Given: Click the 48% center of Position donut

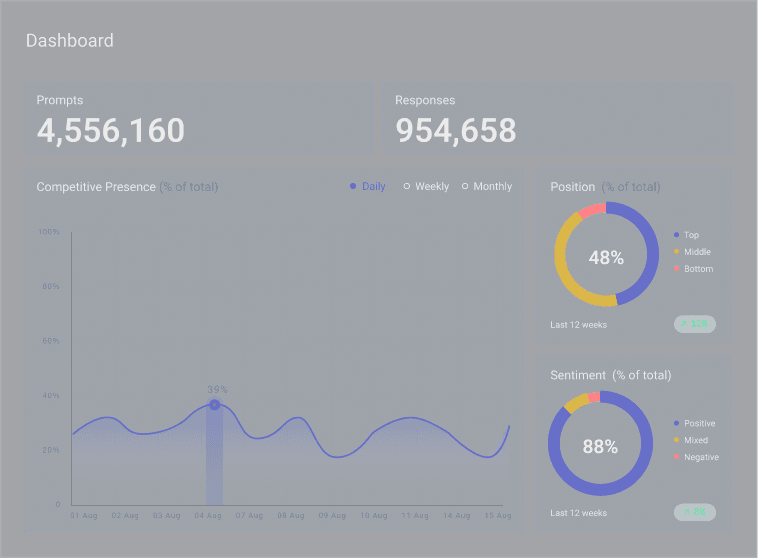Looking at the screenshot, I should [606, 257].
